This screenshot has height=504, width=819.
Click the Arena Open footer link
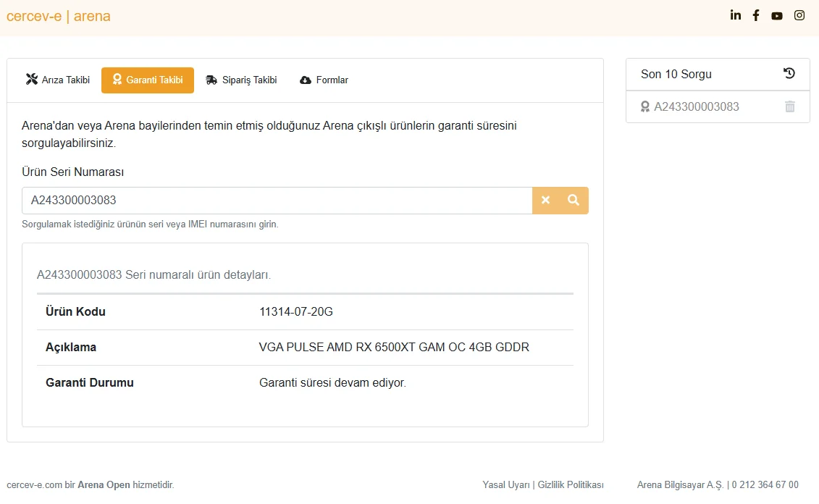pos(104,484)
